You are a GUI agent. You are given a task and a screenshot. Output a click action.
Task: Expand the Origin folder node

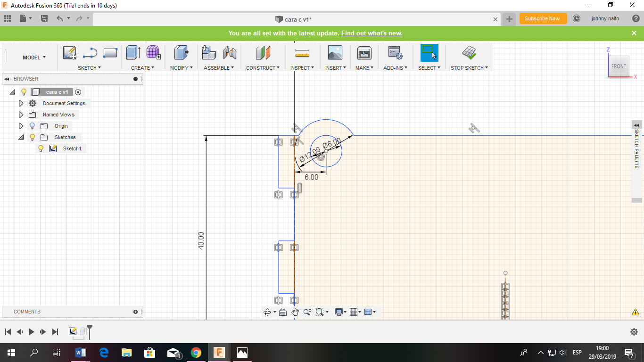21,126
